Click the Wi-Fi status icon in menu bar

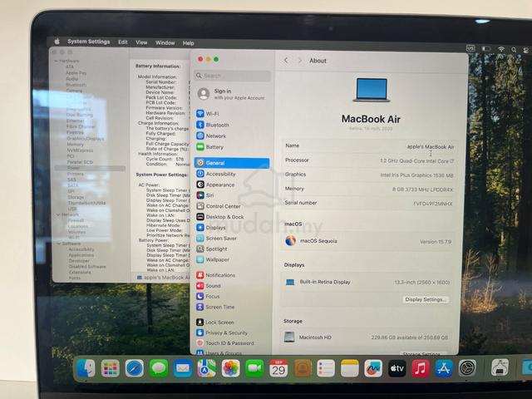(x=501, y=49)
